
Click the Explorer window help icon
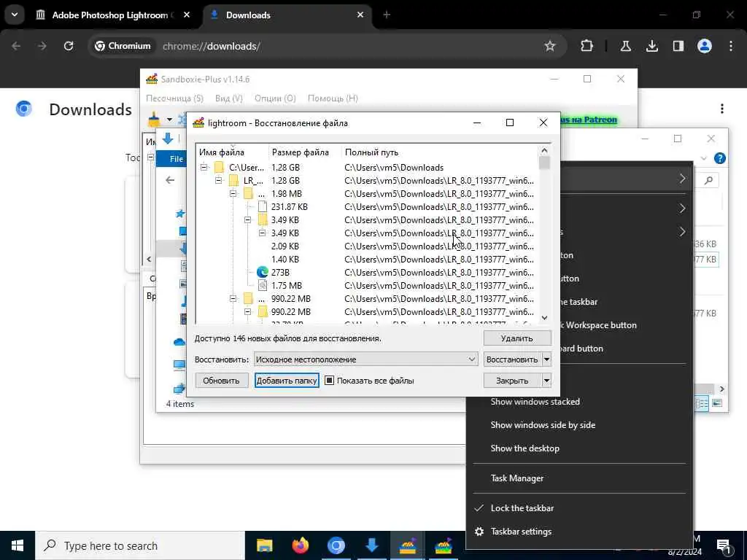click(x=720, y=158)
